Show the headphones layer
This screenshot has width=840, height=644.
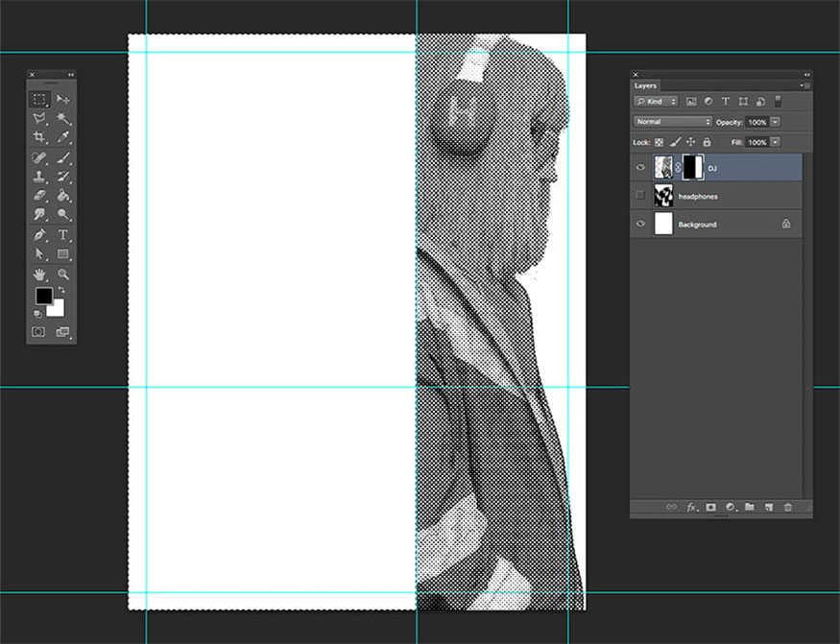coord(640,196)
